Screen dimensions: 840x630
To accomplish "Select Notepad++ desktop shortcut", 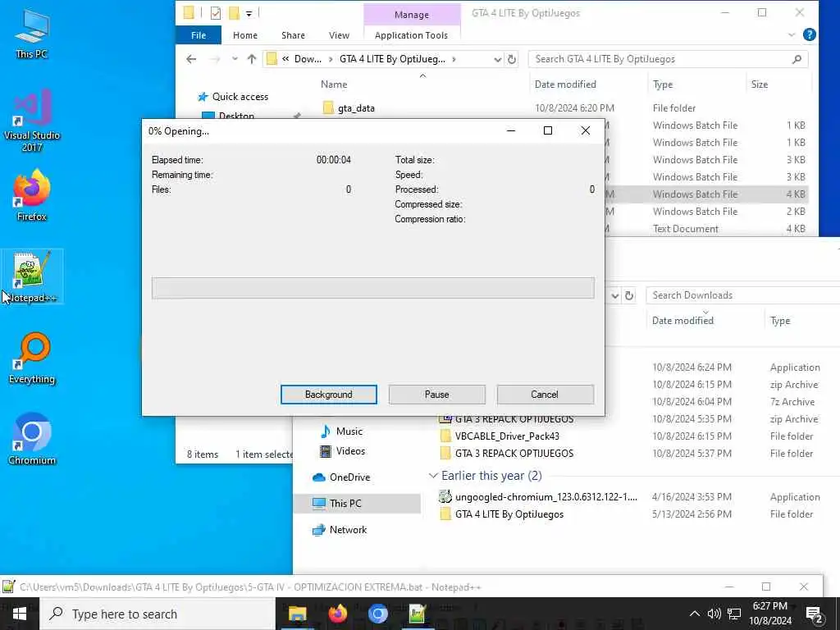I will point(32,277).
